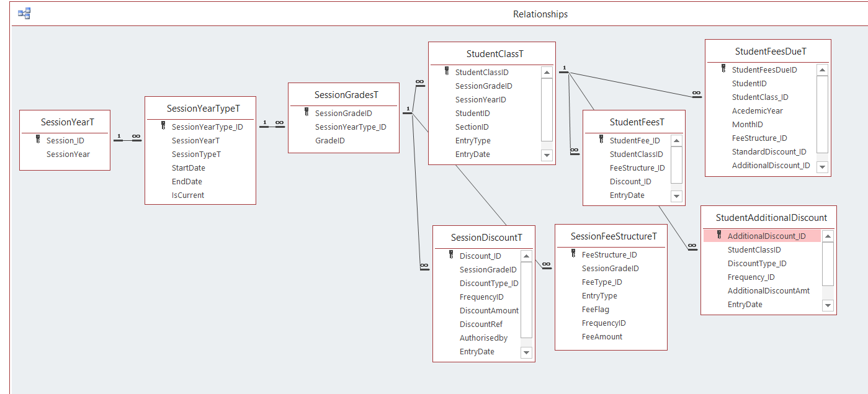Viewport: 868px width, 394px height.
Task: Select the StudentAdditionalDiscount table title
Action: coord(771,218)
